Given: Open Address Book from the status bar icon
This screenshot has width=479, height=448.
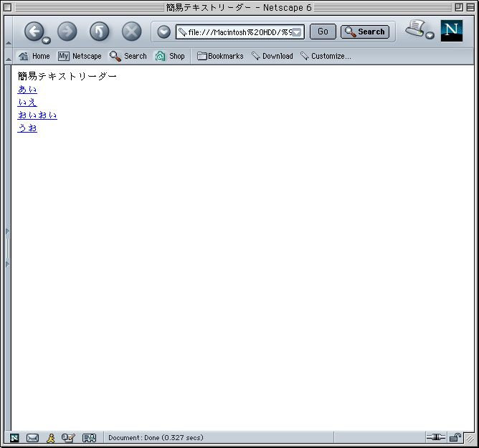Looking at the screenshot, I should click(x=89, y=438).
